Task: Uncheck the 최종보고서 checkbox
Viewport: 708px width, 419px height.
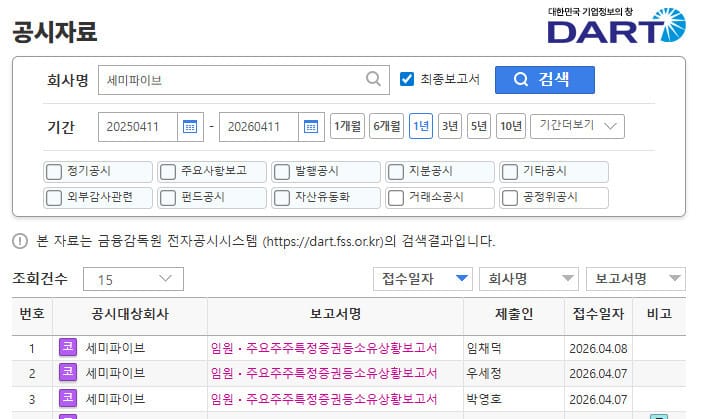Action: [406, 79]
